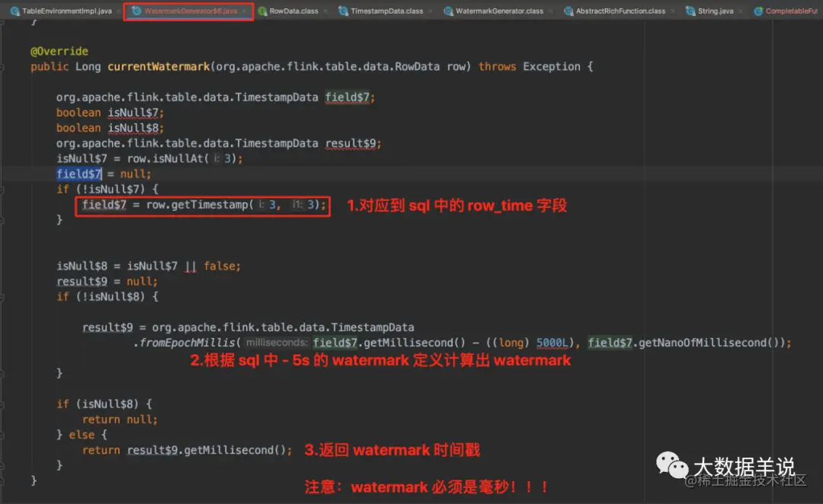Viewport: 823px width, 504px height.
Task: Click the 'isNull$7;' boolean declaration
Action: [x=136, y=113]
